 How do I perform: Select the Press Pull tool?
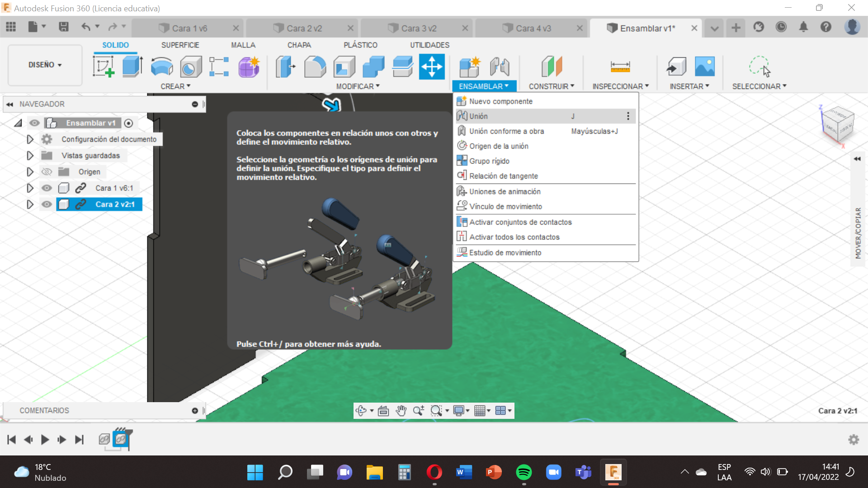coord(286,67)
